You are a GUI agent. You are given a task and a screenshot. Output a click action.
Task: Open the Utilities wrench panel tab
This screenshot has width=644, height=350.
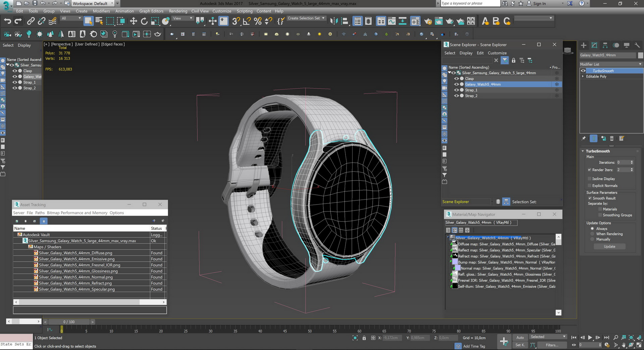[x=637, y=45]
